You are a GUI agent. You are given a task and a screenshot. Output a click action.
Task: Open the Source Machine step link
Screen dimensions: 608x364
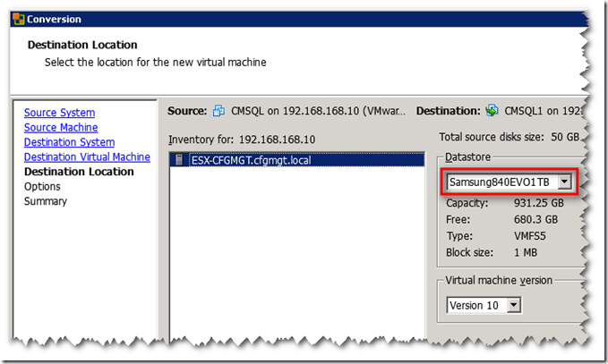point(61,128)
